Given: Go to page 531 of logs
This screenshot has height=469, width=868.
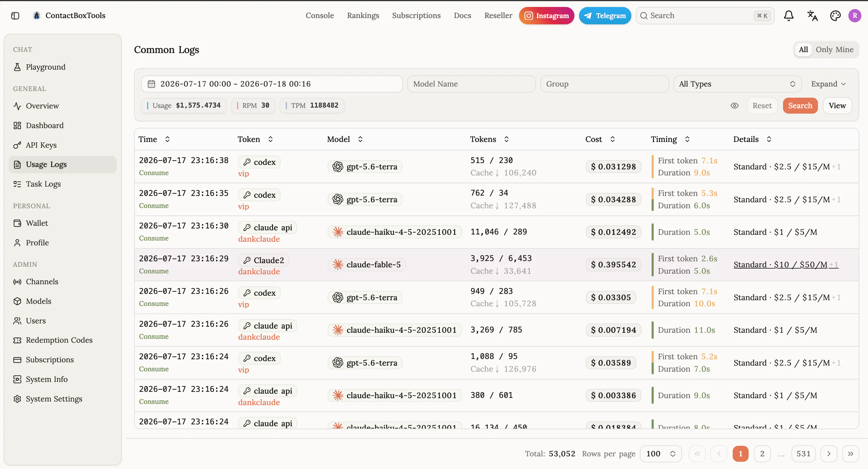Looking at the screenshot, I should (803, 454).
